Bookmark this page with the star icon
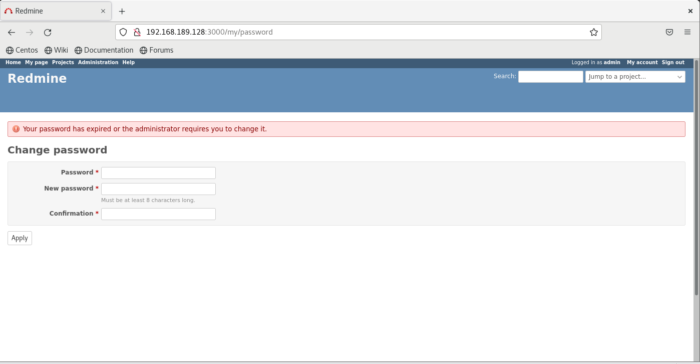This screenshot has height=364, width=700. 593,32
